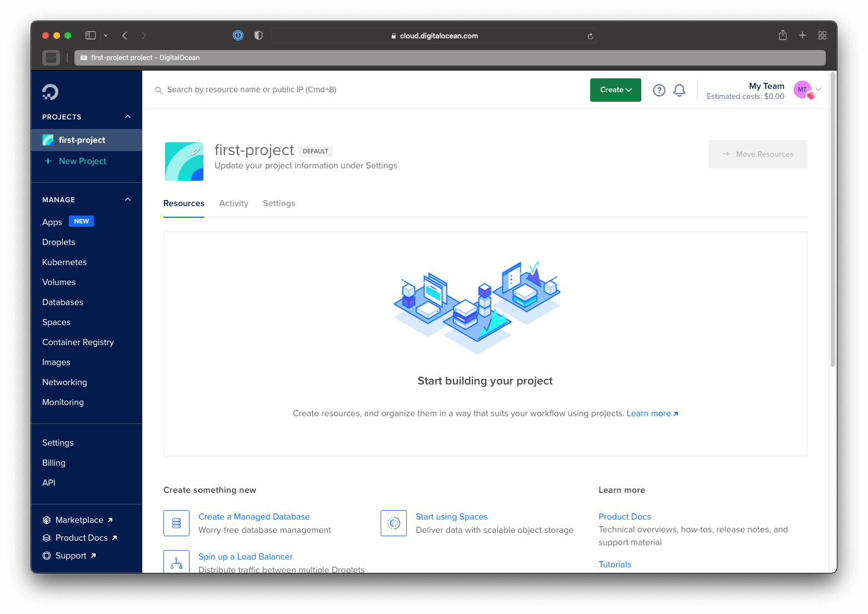The height and width of the screenshot is (614, 868).
Task: Click the Support external link
Action: 76,556
